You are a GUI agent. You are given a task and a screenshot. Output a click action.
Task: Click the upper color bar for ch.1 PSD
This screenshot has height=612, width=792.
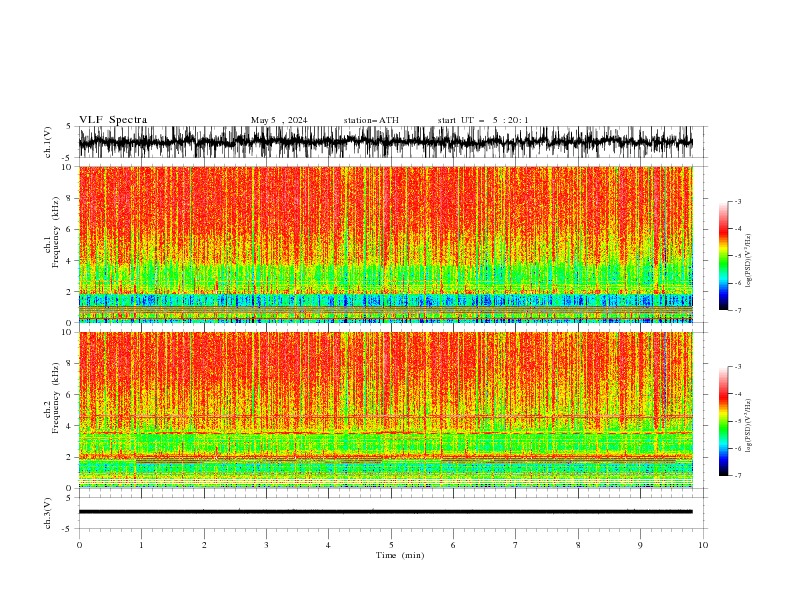point(723,256)
